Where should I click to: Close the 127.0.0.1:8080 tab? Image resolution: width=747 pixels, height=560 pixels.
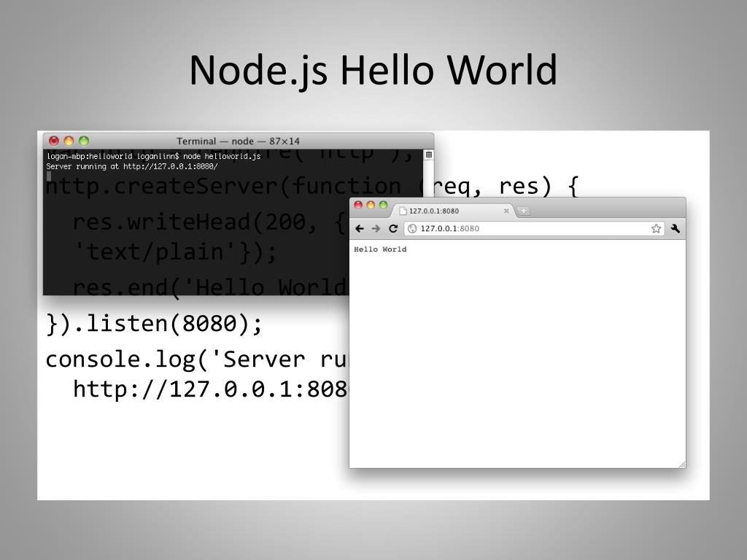tap(506, 211)
